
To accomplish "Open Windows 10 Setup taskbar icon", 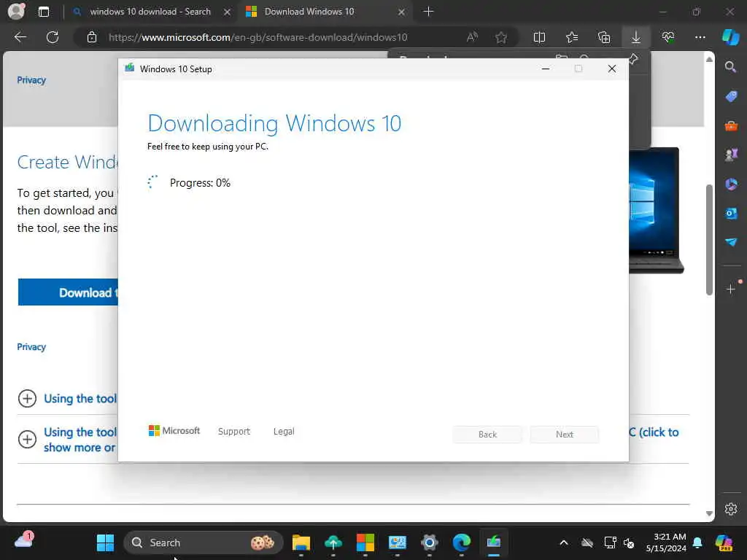I will pyautogui.click(x=494, y=542).
